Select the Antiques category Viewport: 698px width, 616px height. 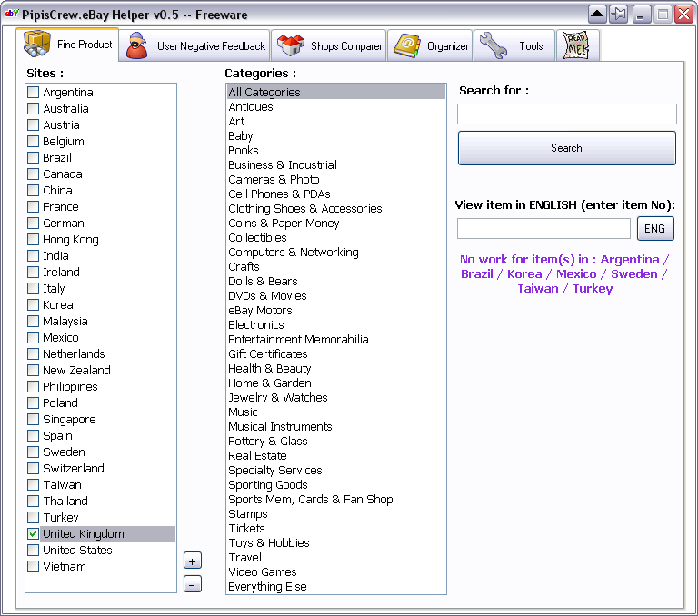336,107
